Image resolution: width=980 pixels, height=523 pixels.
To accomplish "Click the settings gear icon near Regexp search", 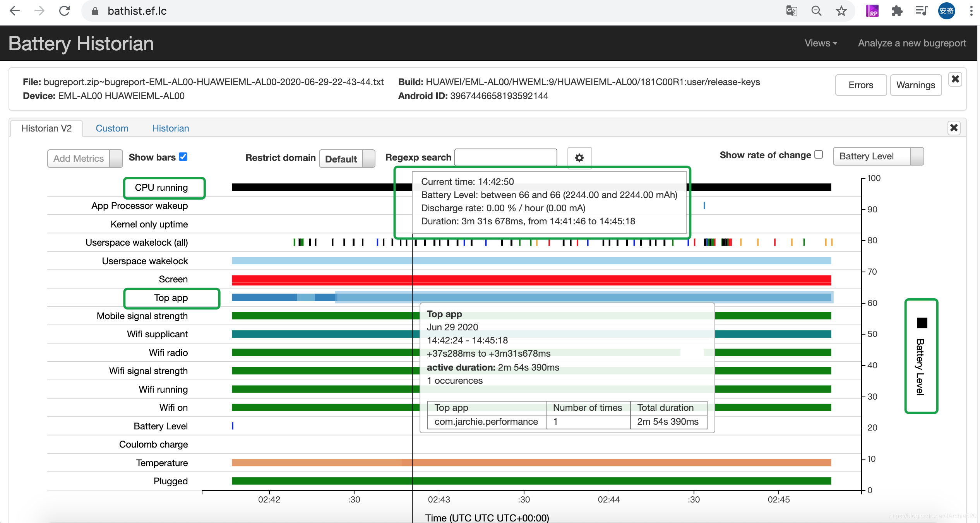I will pos(579,158).
